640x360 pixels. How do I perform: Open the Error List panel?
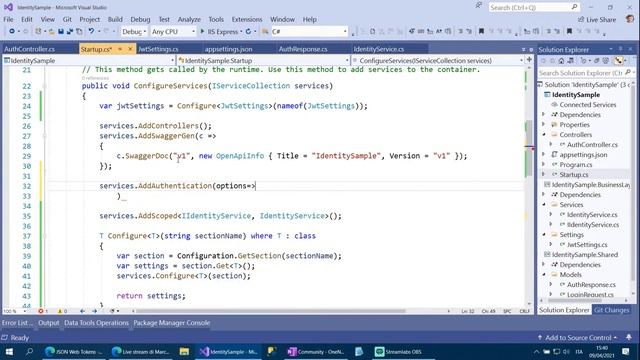(x=16, y=323)
